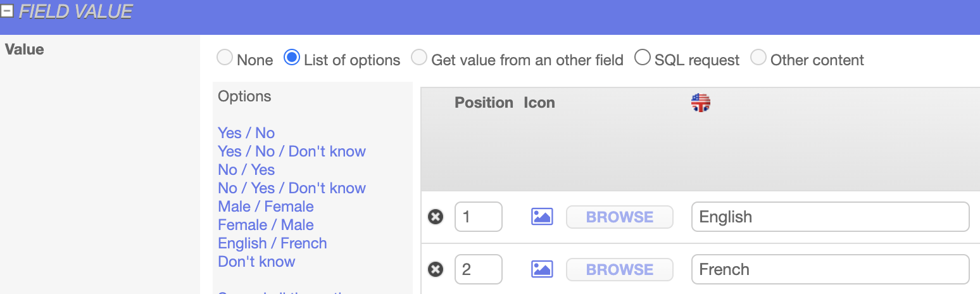Select the List of options radio
980x294 pixels.
292,58
